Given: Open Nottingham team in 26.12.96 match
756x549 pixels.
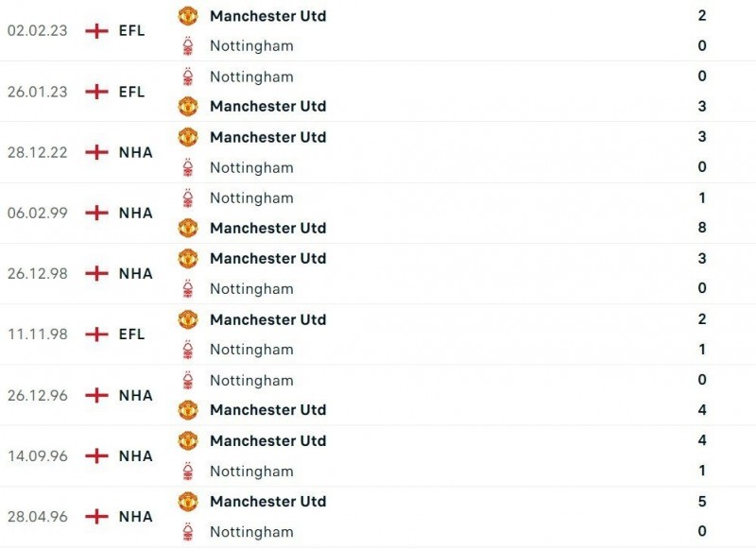Looking at the screenshot, I should [x=251, y=380].
